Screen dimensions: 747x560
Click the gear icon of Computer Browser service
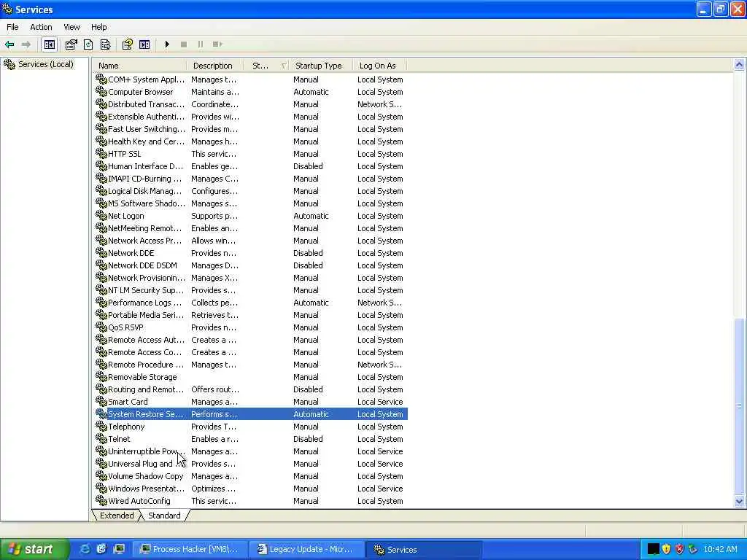click(101, 91)
